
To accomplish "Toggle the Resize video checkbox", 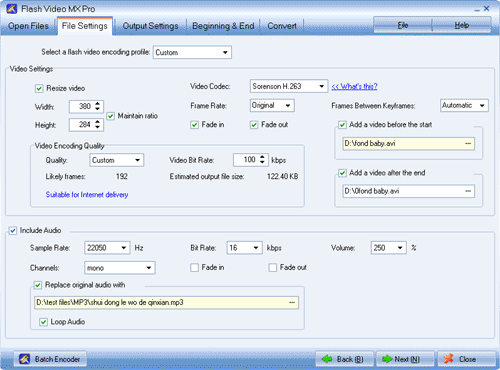I will point(39,88).
